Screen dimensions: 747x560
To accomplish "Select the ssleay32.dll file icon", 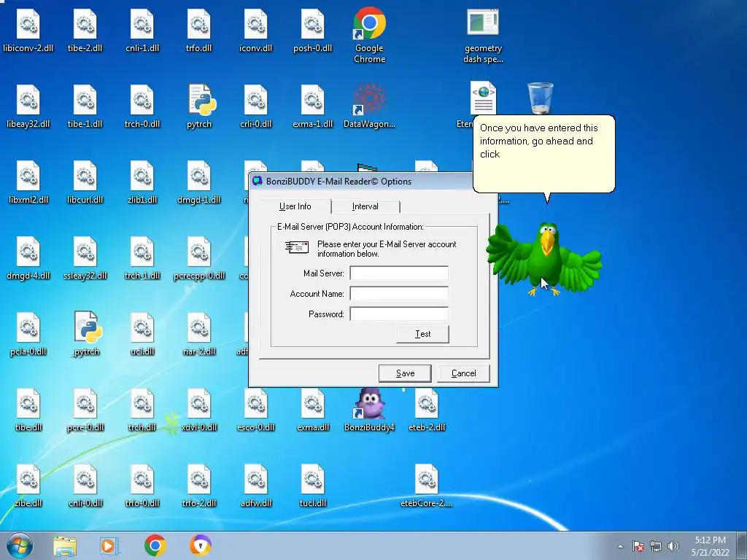I will (85, 257).
